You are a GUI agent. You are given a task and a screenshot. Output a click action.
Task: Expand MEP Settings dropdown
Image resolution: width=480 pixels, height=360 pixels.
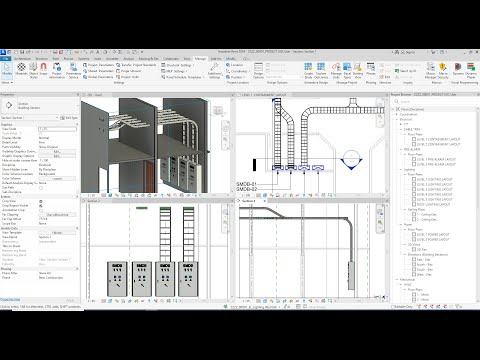[174, 71]
